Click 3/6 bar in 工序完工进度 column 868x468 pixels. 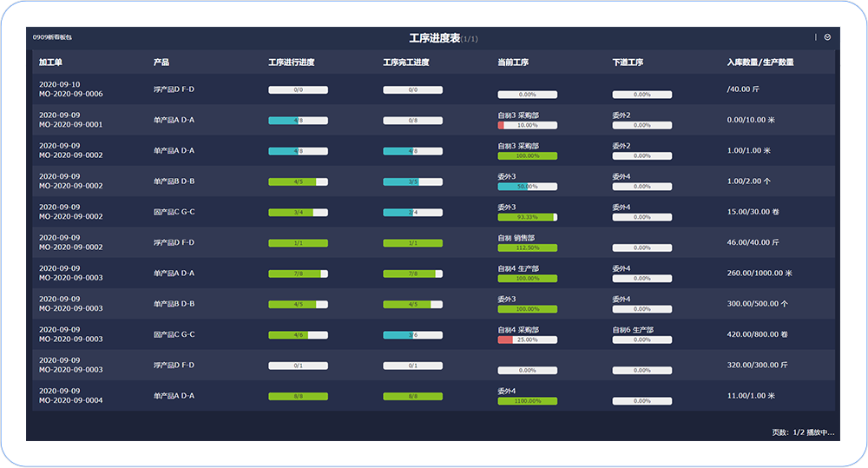[413, 335]
